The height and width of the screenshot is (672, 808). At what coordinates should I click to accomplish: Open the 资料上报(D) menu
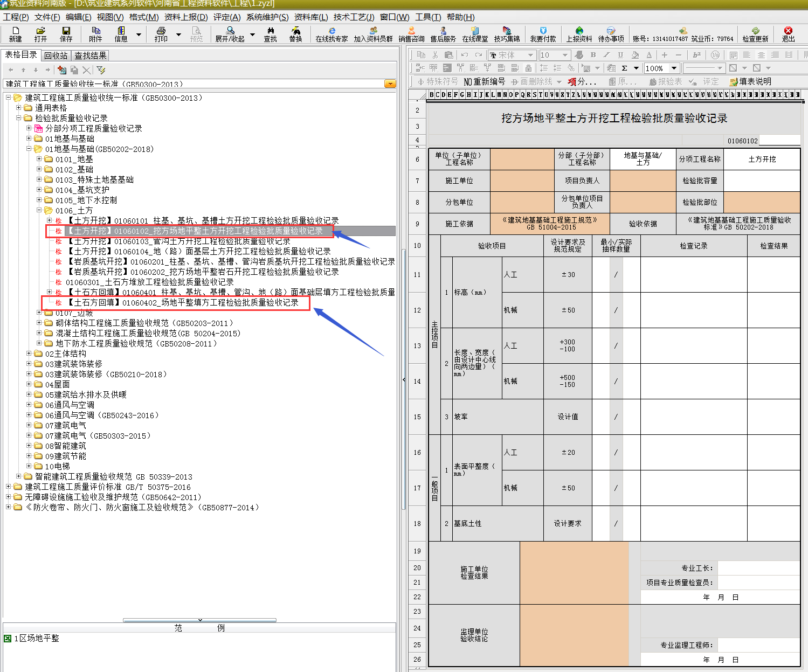click(186, 17)
